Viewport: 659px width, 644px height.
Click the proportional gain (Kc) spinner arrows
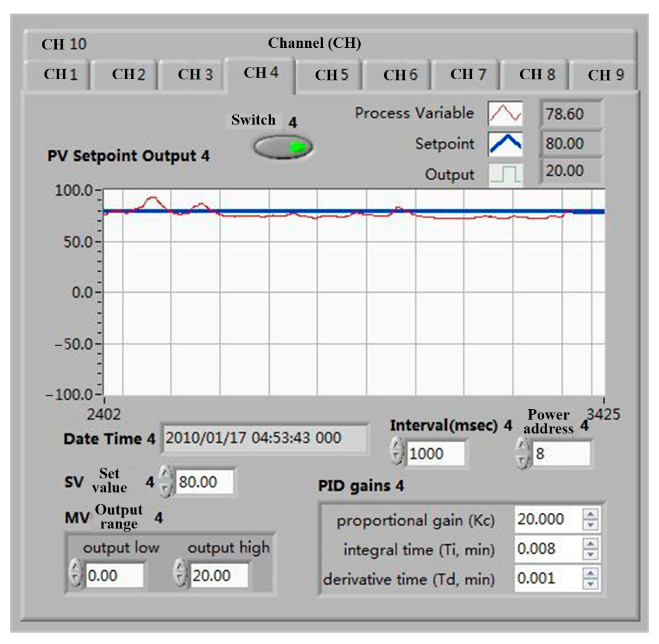coord(590,519)
